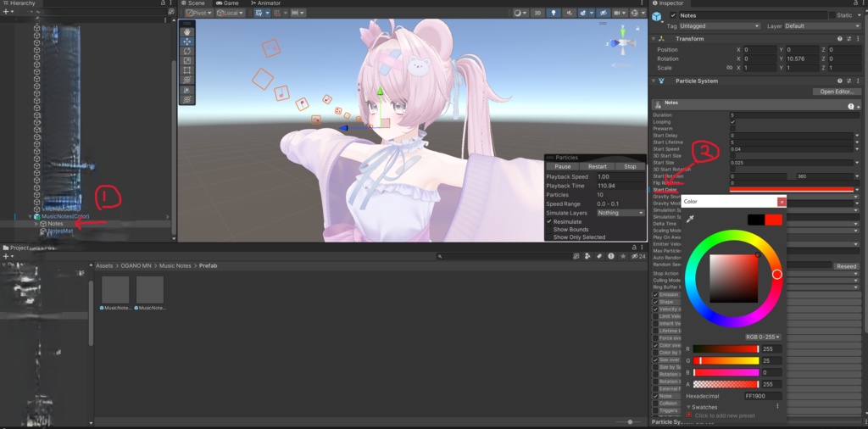The height and width of the screenshot is (429, 868).
Task: Toggle the Static checkbox
Action: coord(832,15)
